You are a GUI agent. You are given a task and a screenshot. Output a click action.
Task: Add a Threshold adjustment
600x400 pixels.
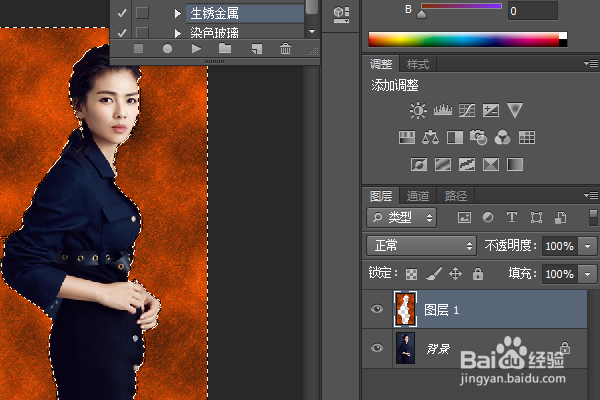pos(467,165)
